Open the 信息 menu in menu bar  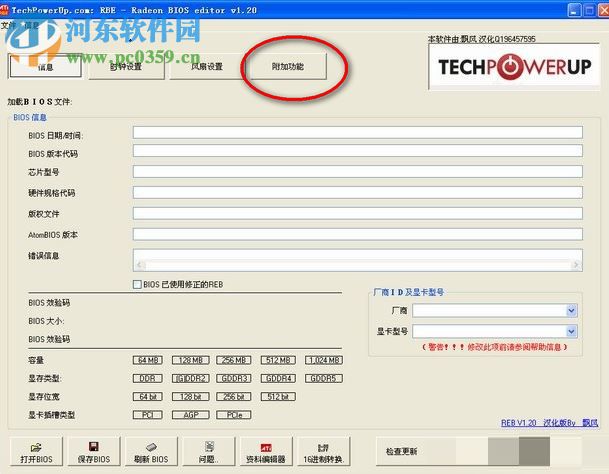tap(32, 26)
